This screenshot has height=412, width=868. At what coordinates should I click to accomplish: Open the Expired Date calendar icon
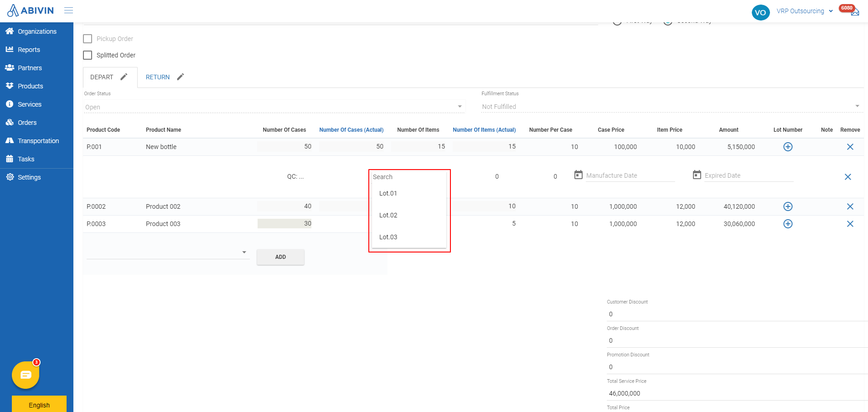(697, 175)
